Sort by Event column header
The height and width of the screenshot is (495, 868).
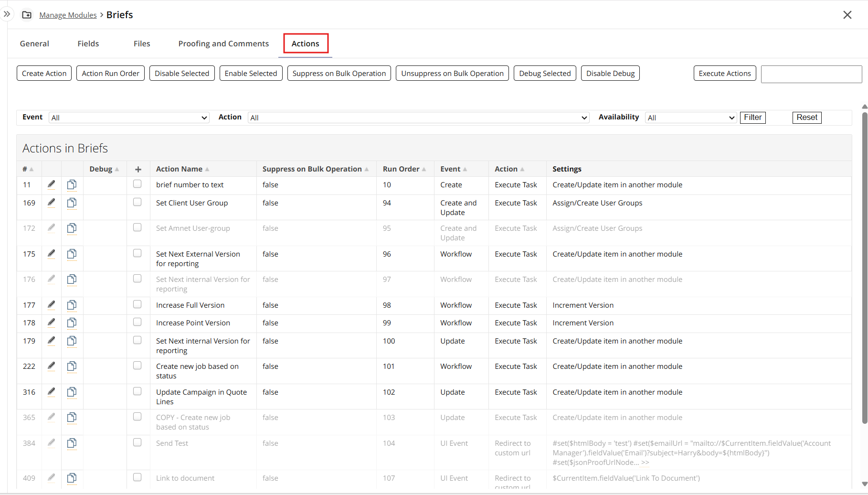point(454,169)
